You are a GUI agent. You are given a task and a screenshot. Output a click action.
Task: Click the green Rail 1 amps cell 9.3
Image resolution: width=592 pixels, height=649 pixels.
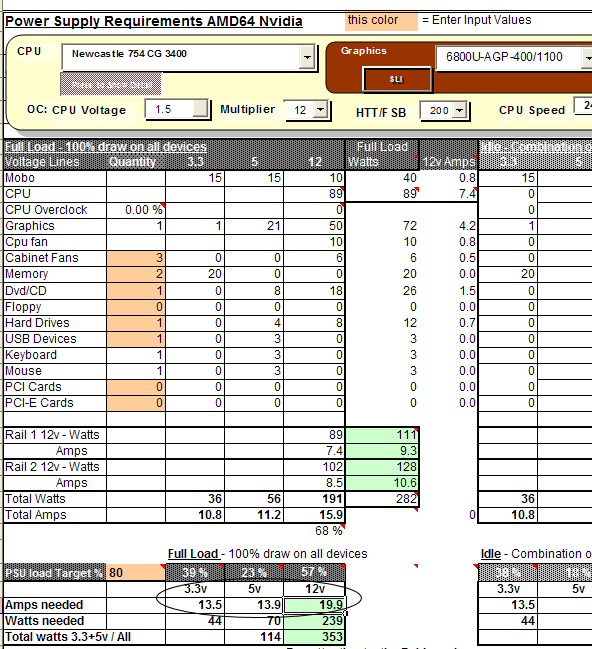pyautogui.click(x=382, y=451)
